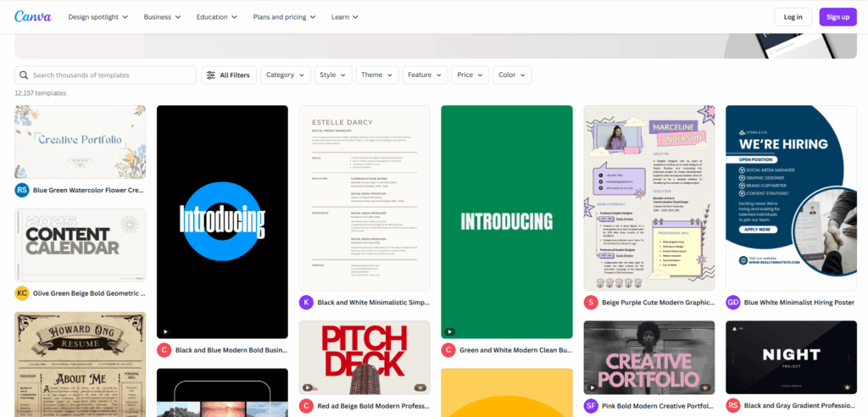
Task: Open the C avatar beside Red ad Beige Bold
Action: [x=306, y=406]
